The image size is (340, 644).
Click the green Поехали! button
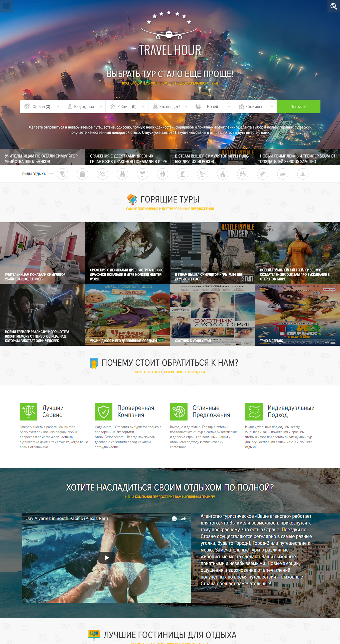click(x=298, y=106)
